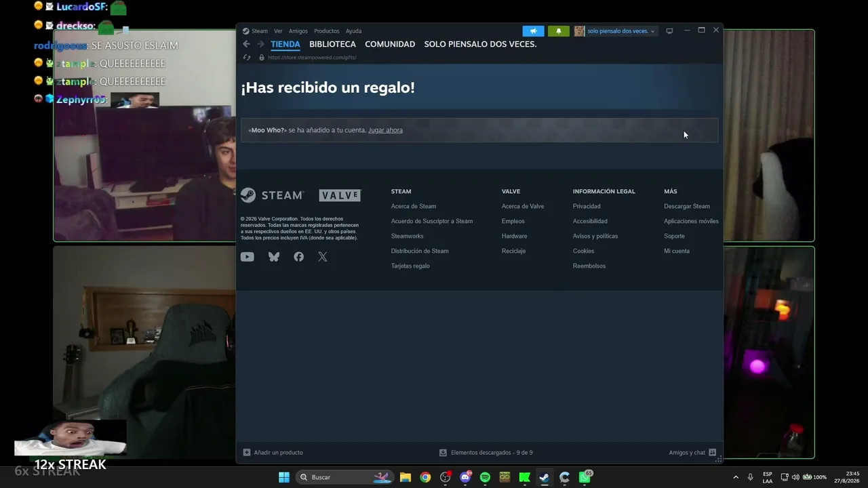Open File Explorer from taskbar
This screenshot has height=488, width=868.
[x=406, y=477]
